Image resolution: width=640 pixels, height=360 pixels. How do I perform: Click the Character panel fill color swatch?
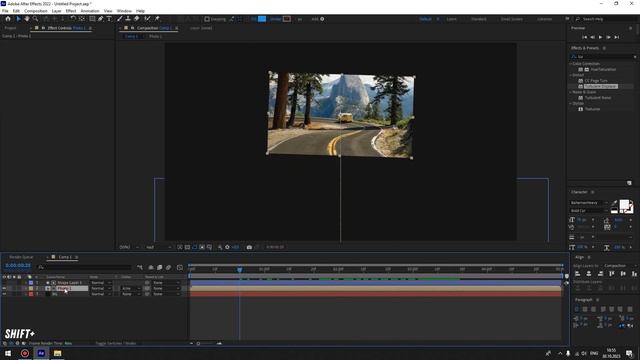(x=624, y=204)
